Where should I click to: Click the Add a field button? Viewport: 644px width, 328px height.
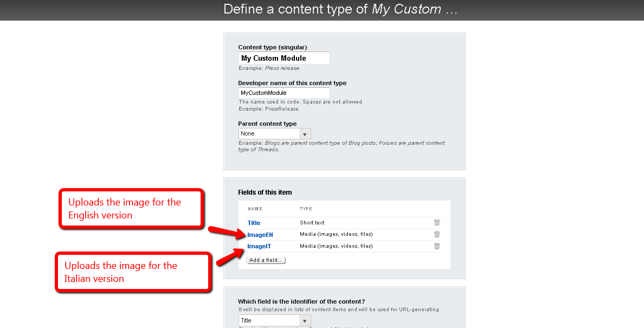[266, 260]
